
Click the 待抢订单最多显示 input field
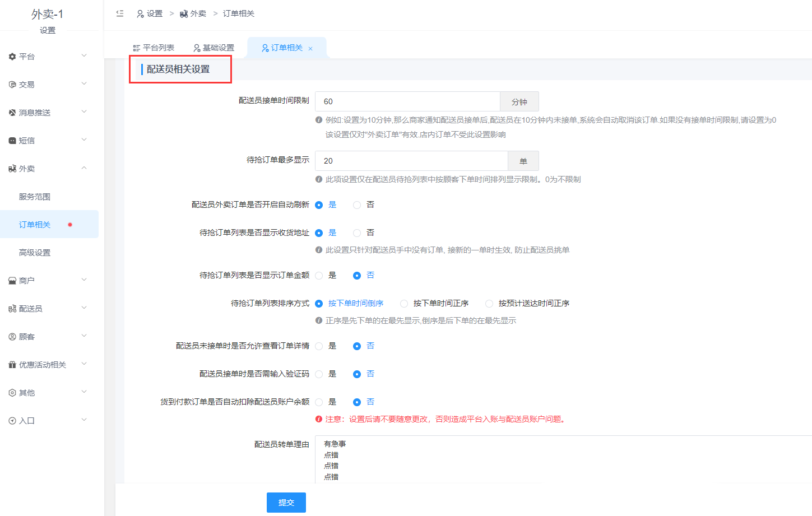click(x=411, y=161)
